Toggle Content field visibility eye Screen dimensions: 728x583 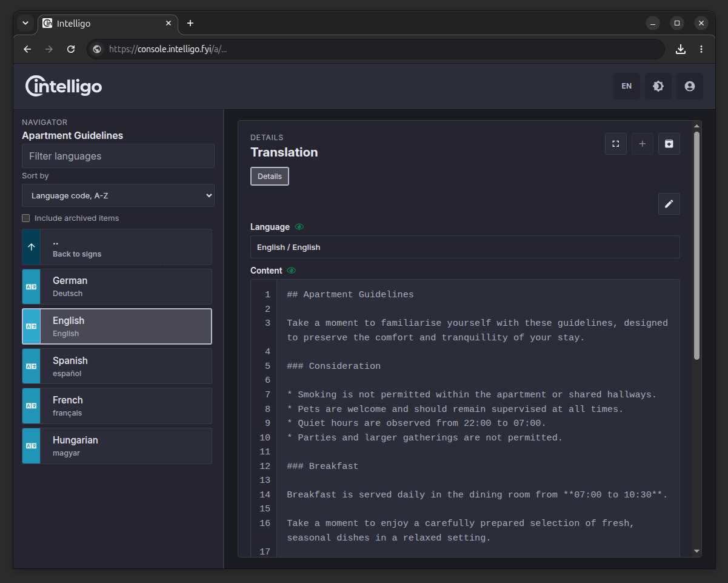(292, 271)
